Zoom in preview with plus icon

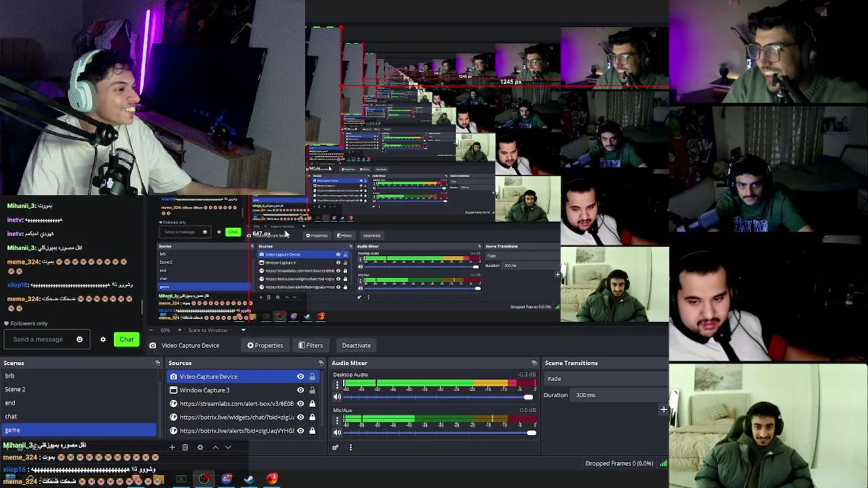click(x=180, y=330)
